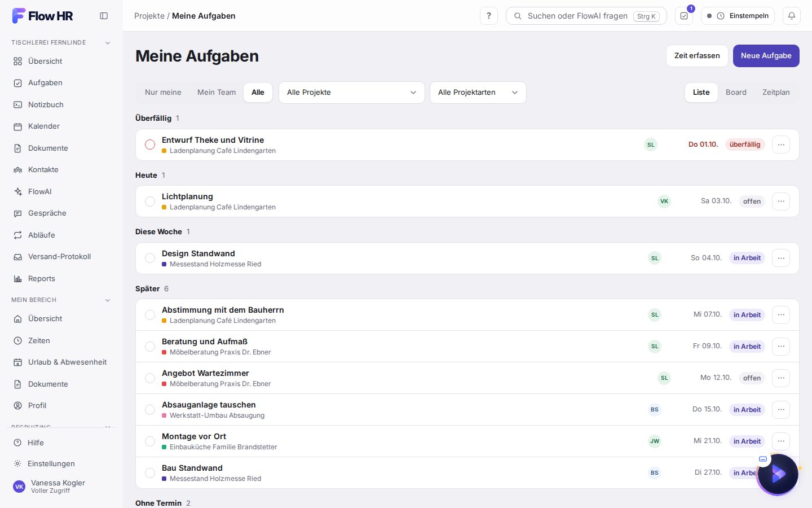812x508 pixels.
Task: Mark Entwurf Theke und Vitrine as done
Action: (150, 144)
